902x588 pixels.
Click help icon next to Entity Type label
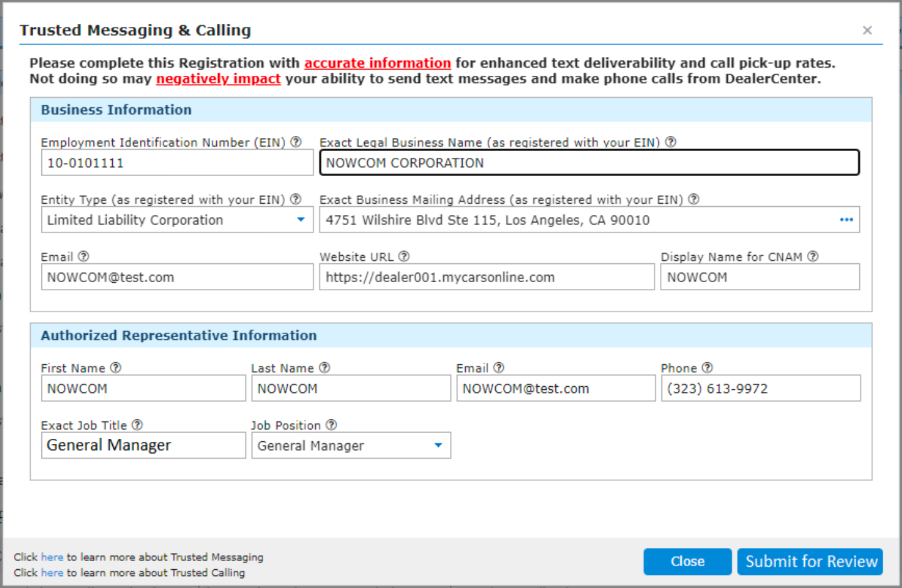pyautogui.click(x=296, y=199)
